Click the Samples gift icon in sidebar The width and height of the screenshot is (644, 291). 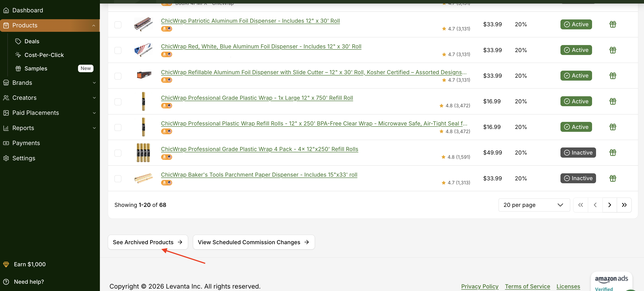click(18, 68)
